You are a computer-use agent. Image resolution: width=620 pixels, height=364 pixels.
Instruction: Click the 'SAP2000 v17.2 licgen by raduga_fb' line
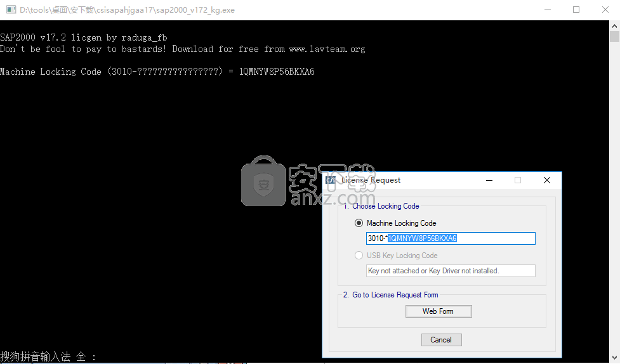84,37
